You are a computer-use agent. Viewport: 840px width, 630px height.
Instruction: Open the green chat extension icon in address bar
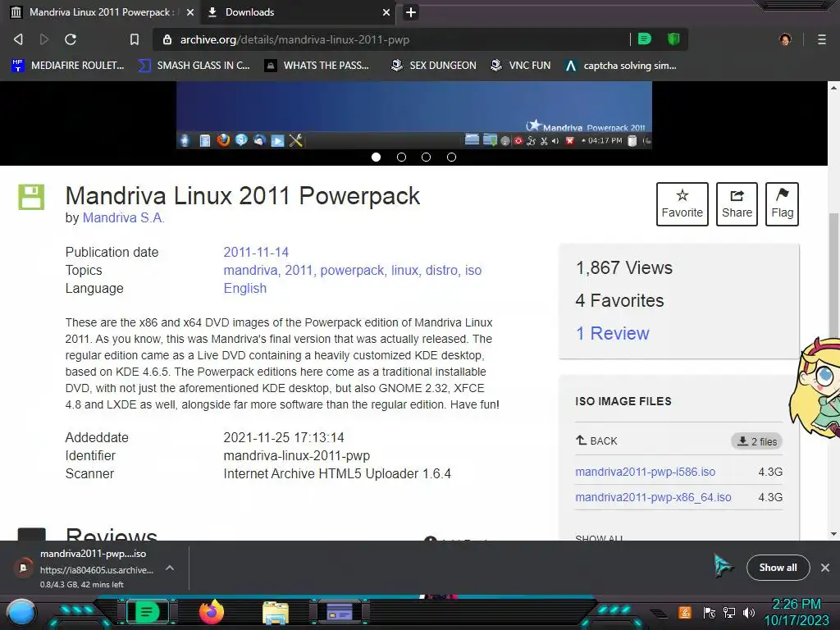point(645,39)
